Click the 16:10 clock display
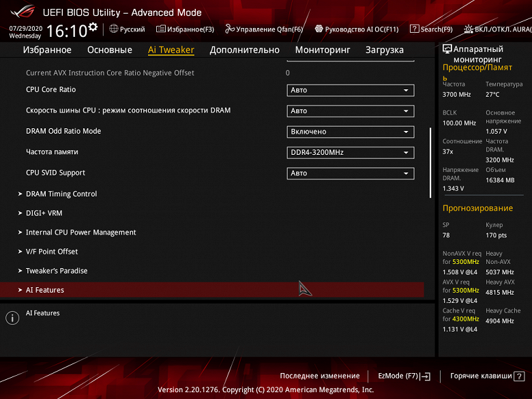 (67, 31)
